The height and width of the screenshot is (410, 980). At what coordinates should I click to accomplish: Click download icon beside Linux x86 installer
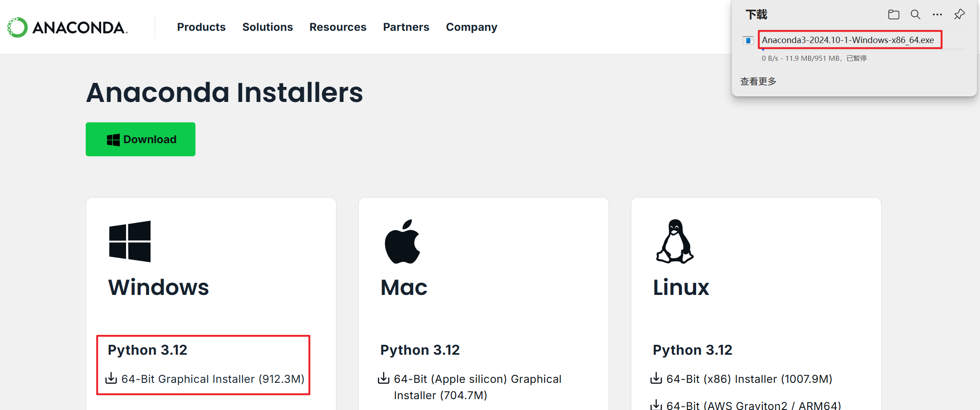point(656,378)
